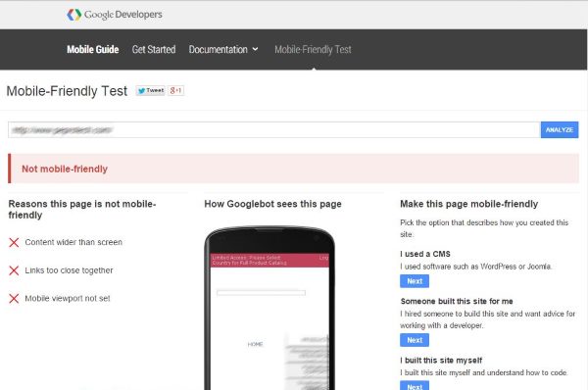
Task: Click 'Content wider than screen' text
Action: (73, 242)
